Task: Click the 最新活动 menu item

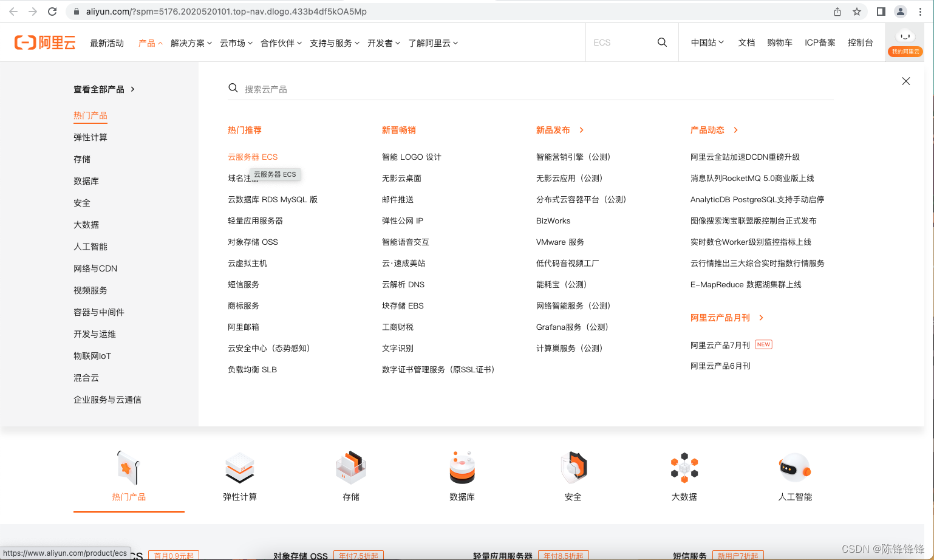Action: point(107,43)
